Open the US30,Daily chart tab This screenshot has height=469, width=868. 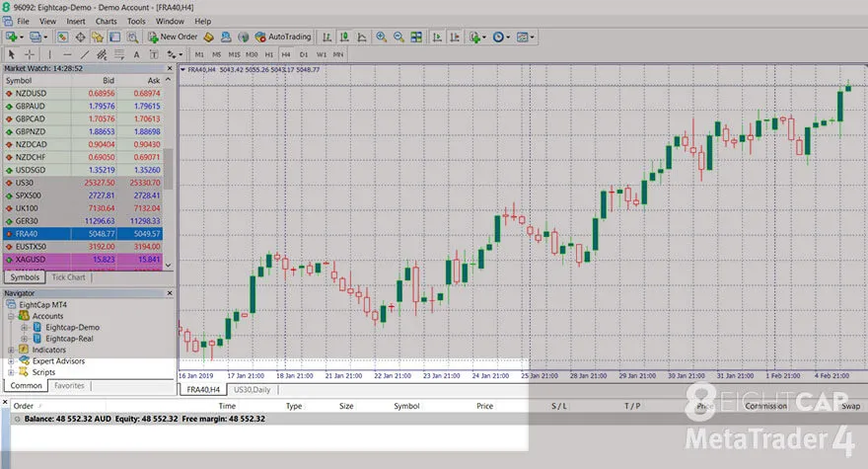coord(252,390)
